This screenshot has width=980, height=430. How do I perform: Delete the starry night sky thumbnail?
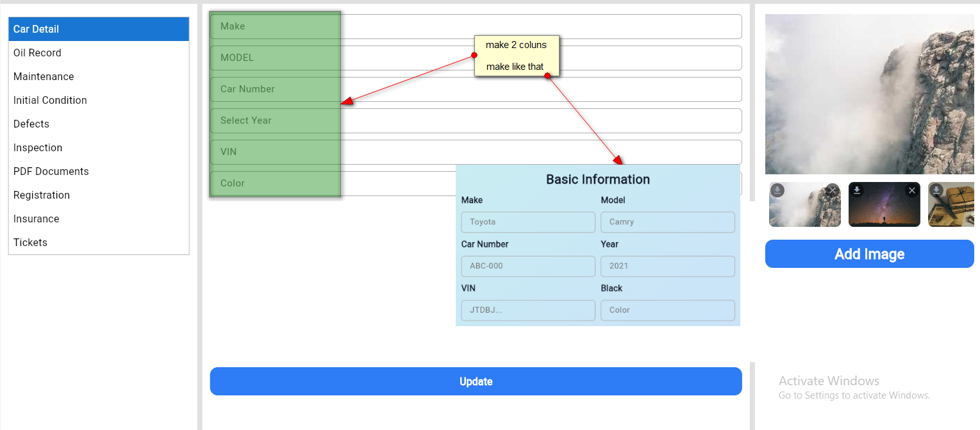click(912, 190)
